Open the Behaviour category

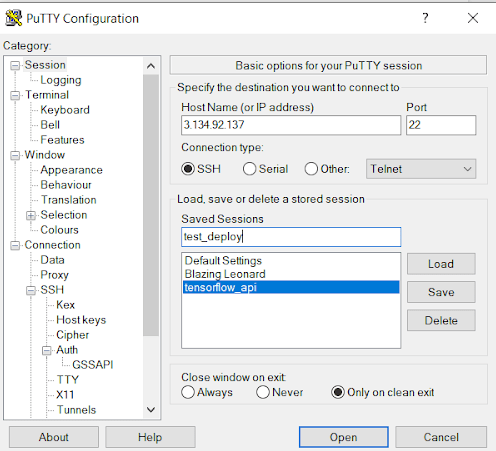click(66, 185)
